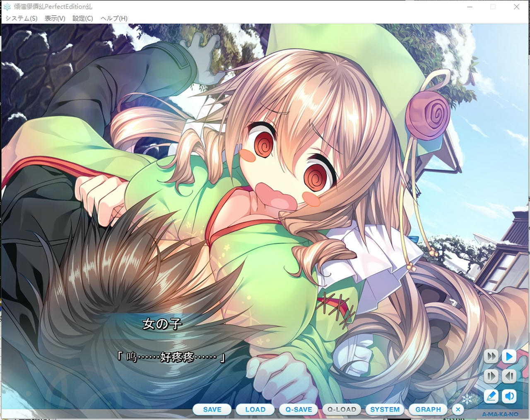Click the grayed Q-LOAD button
530x420 pixels.
pyautogui.click(x=342, y=410)
